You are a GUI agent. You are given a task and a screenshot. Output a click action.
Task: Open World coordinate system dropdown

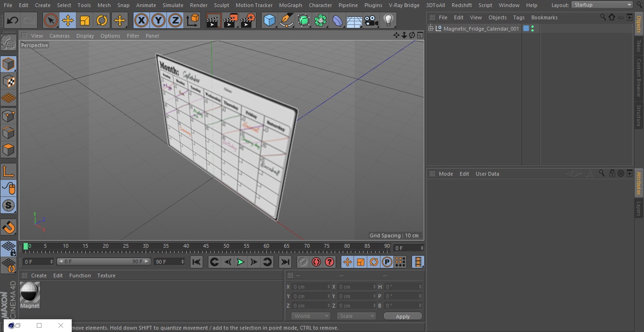click(310, 316)
